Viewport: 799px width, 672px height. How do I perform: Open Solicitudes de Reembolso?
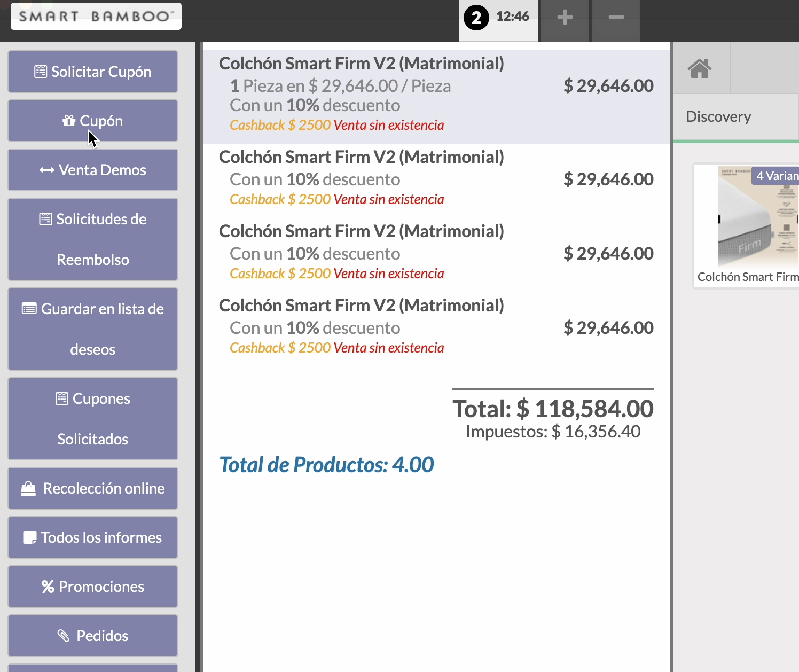93,239
